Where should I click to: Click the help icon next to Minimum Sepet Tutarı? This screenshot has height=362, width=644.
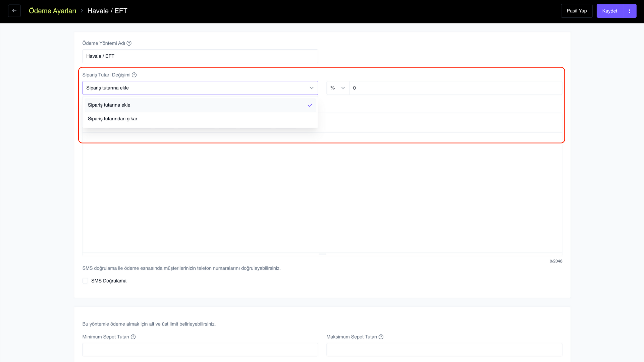tap(133, 337)
